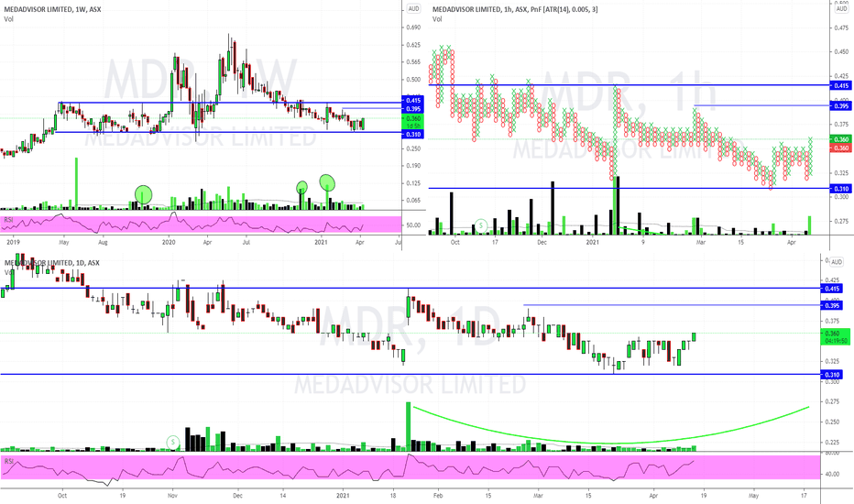Select the RSI indicator label on the weekly chart

pos(8,220)
